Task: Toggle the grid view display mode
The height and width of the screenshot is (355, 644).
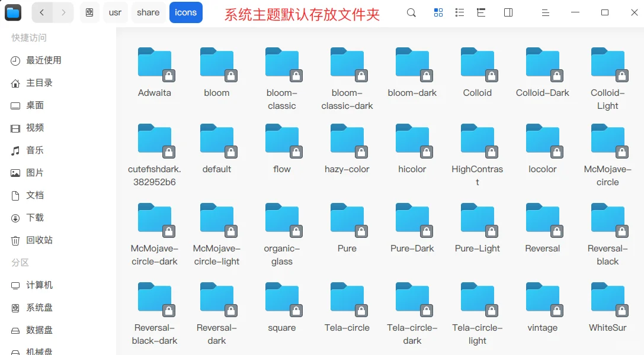Action: click(x=438, y=12)
